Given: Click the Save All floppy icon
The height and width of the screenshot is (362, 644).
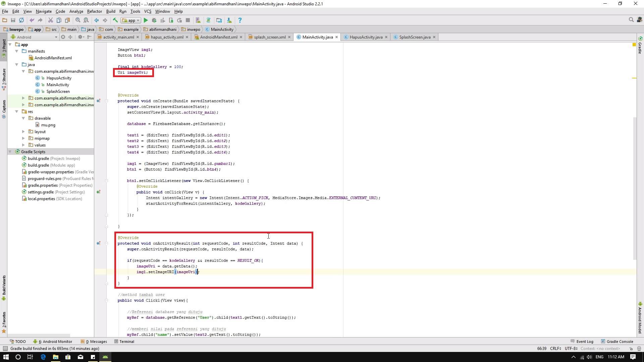Looking at the screenshot, I should coord(13,20).
